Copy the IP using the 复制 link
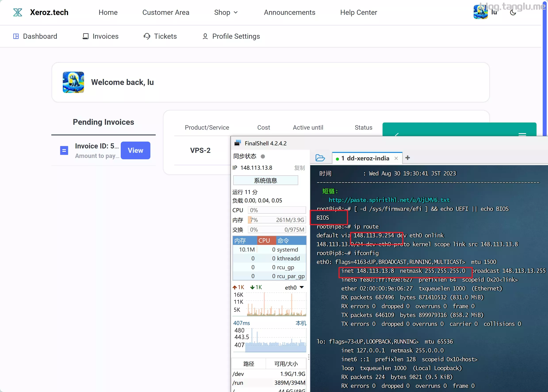The image size is (548, 392). [x=299, y=168]
